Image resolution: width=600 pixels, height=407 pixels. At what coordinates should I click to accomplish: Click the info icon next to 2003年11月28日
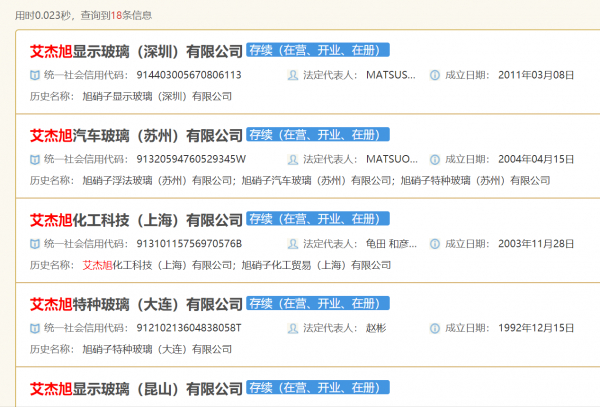[x=435, y=244]
